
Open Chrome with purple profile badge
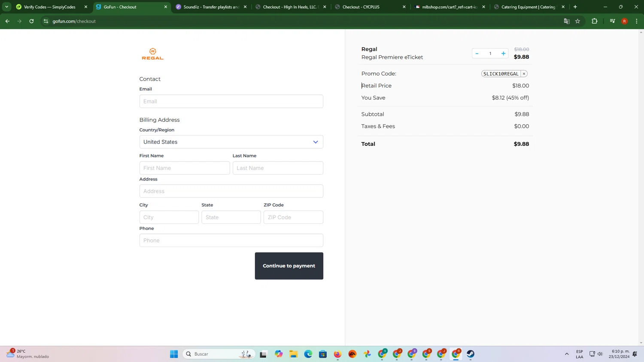point(412,354)
